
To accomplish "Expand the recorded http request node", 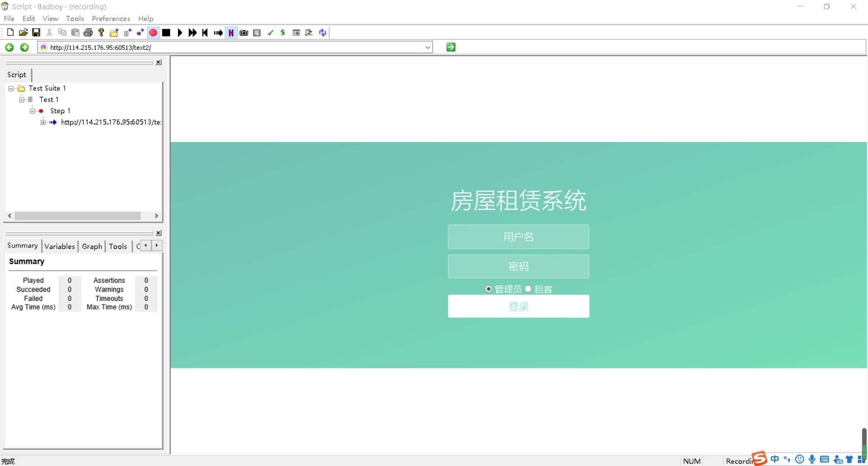I will [43, 122].
